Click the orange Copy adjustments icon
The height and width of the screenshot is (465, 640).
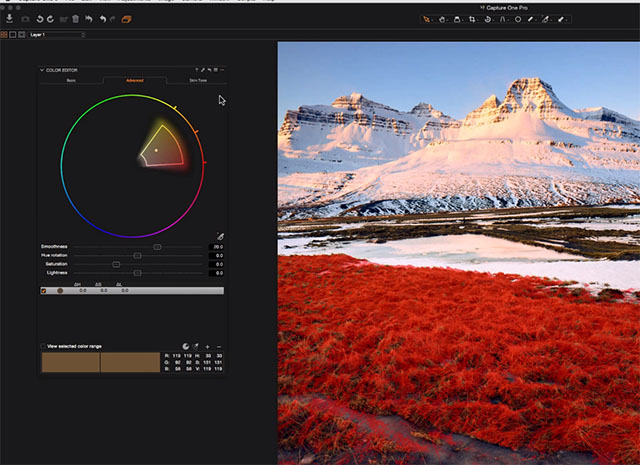[127, 18]
